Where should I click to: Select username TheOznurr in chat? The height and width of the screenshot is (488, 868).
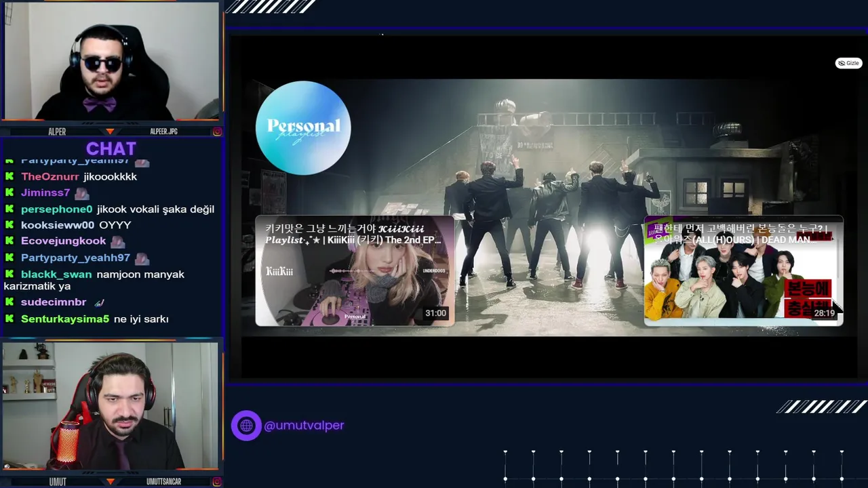(50, 176)
